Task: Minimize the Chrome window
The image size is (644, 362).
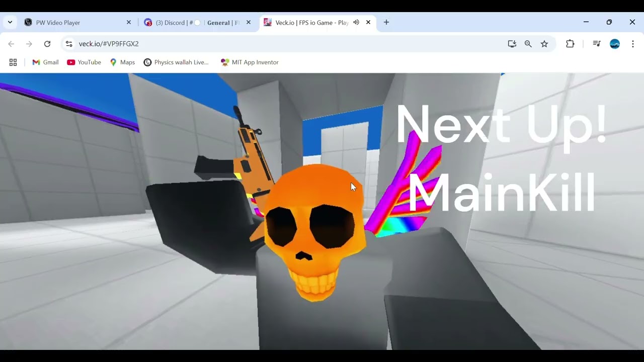Action: 586,22
